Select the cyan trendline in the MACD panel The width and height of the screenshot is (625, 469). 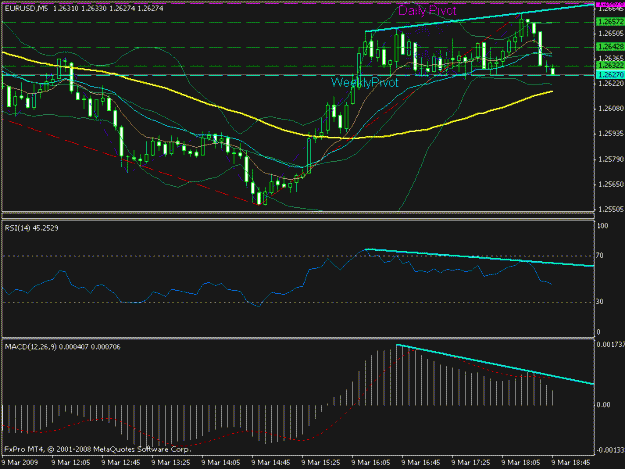495,364
